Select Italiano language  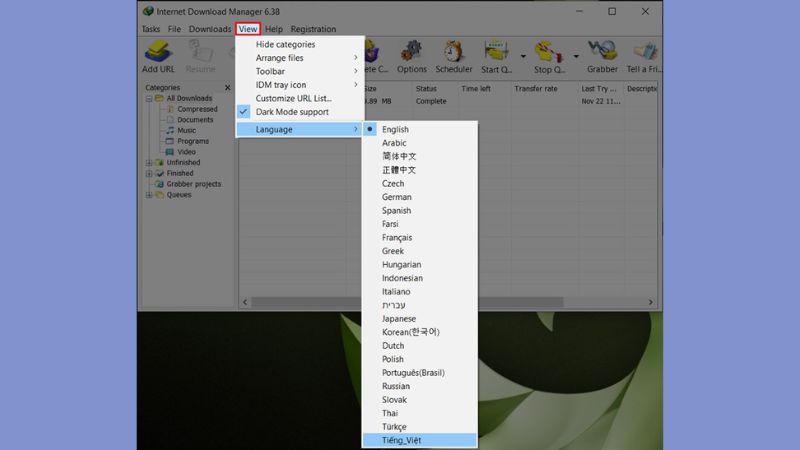pos(420,292)
